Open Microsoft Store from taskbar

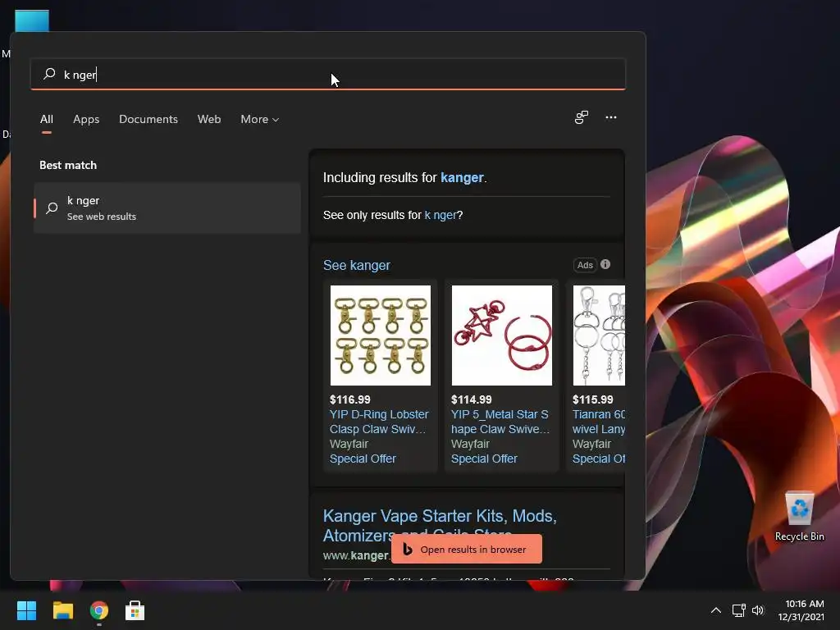click(135, 610)
